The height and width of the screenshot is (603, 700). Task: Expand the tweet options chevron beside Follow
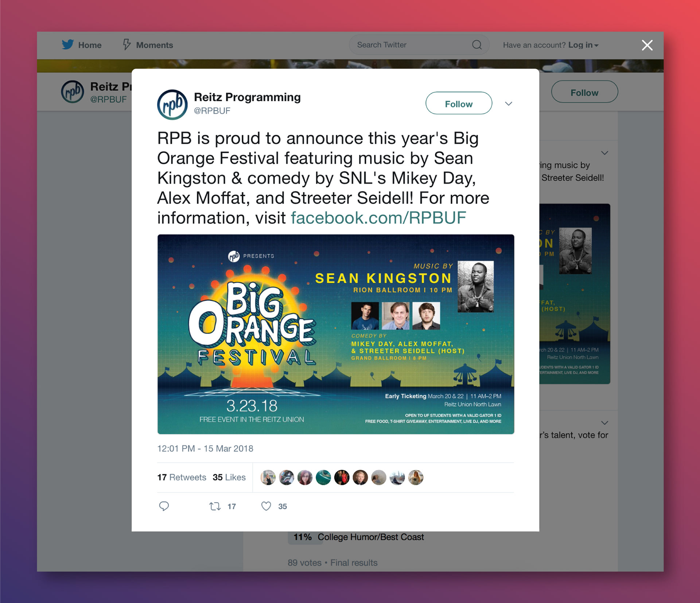[x=509, y=104]
